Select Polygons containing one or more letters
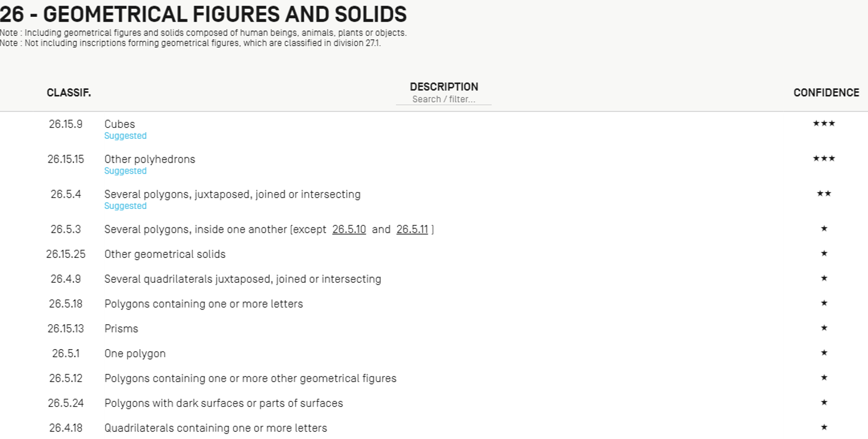The height and width of the screenshot is (439, 868). (x=203, y=304)
